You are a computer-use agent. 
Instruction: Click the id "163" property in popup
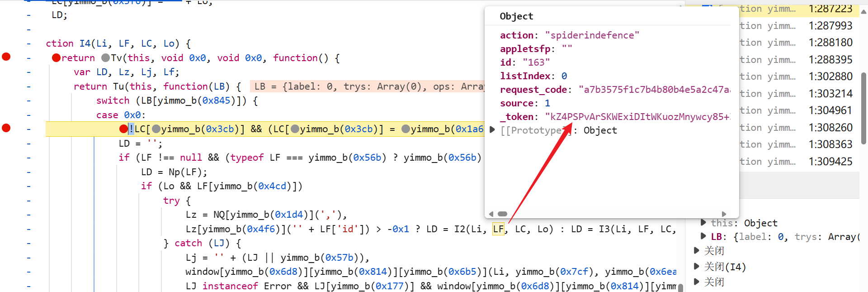(x=525, y=62)
